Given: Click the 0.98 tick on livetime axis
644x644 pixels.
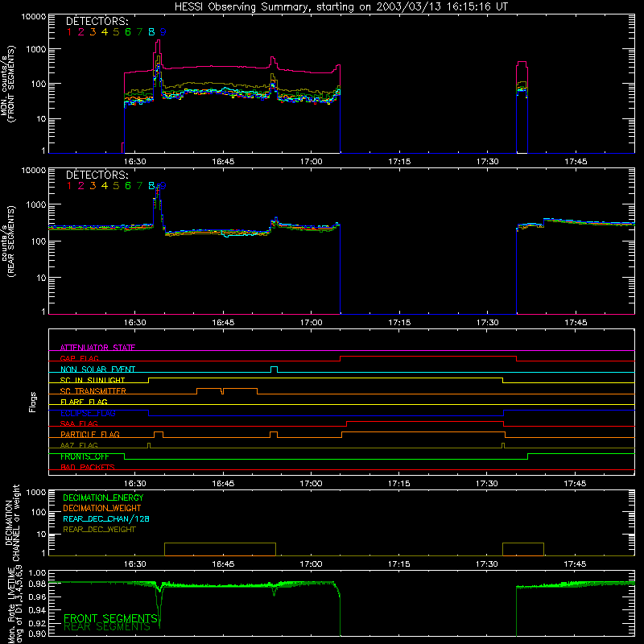Looking at the screenshot, I should (x=37, y=584).
